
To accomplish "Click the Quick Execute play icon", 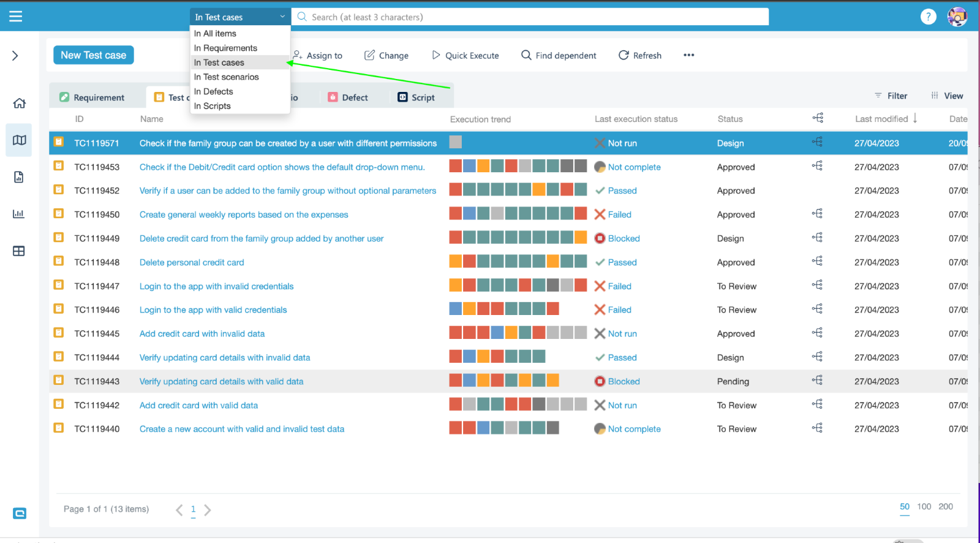I will [436, 55].
